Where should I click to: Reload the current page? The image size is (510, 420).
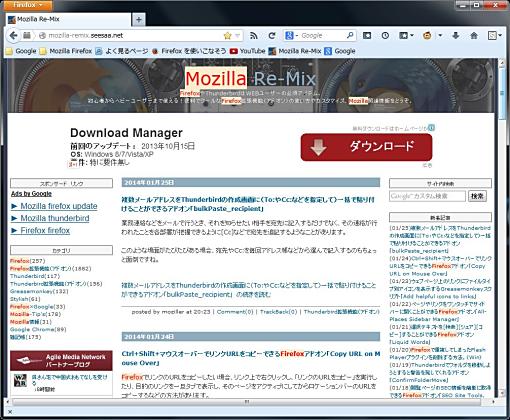[x=272, y=36]
